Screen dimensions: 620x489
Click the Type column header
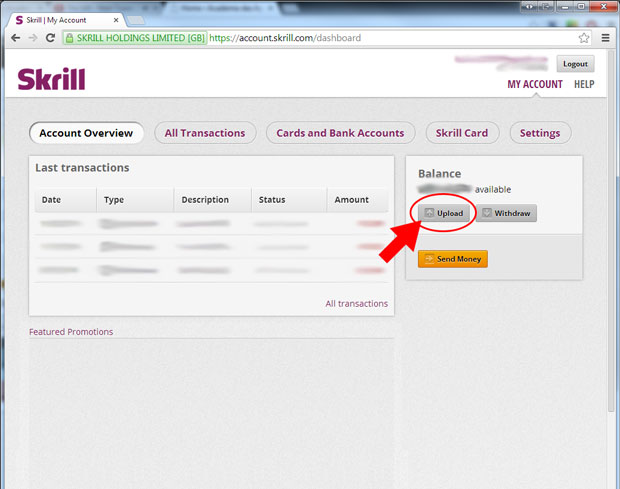(135, 200)
